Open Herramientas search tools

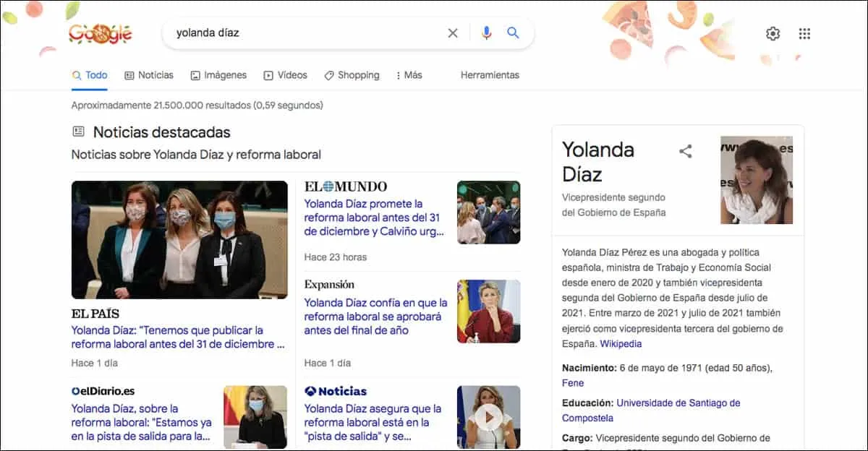tap(490, 75)
